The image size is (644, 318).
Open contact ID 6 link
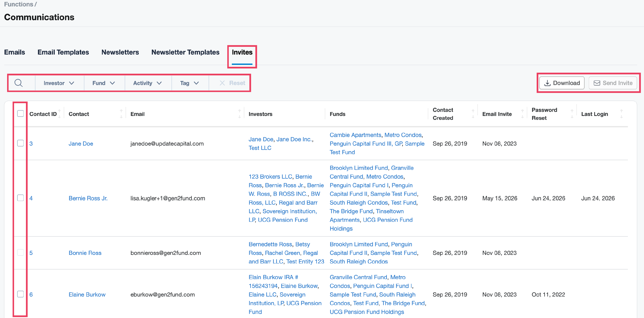pos(31,295)
